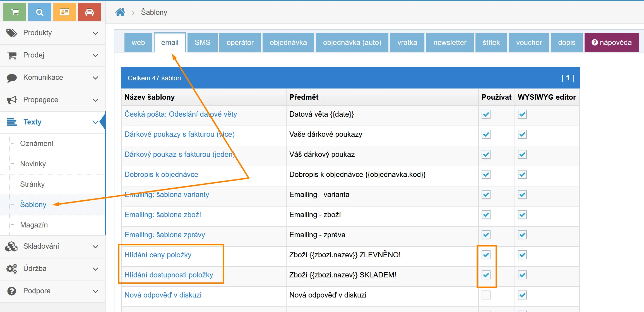Toggle Používat for Dárkové poukazy s fakturou (více)
The width and height of the screenshot is (644, 312).
click(x=486, y=134)
